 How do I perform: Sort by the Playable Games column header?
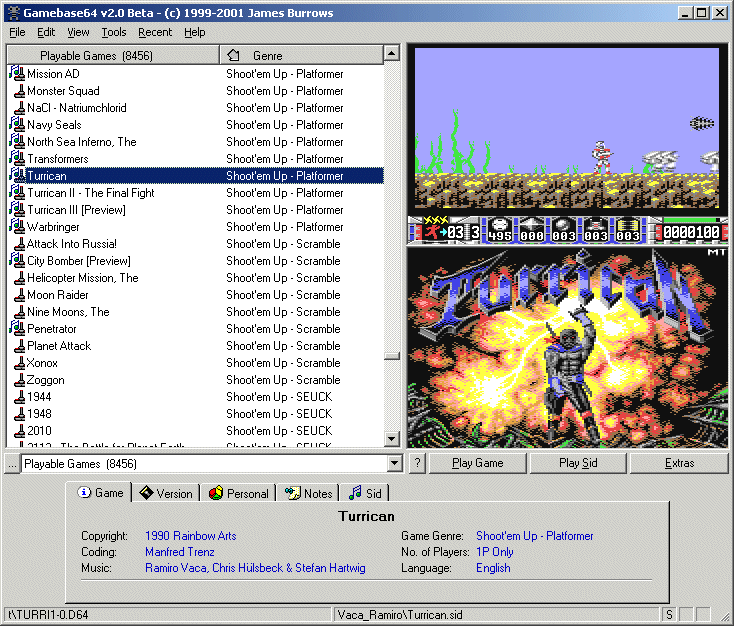click(x=113, y=55)
